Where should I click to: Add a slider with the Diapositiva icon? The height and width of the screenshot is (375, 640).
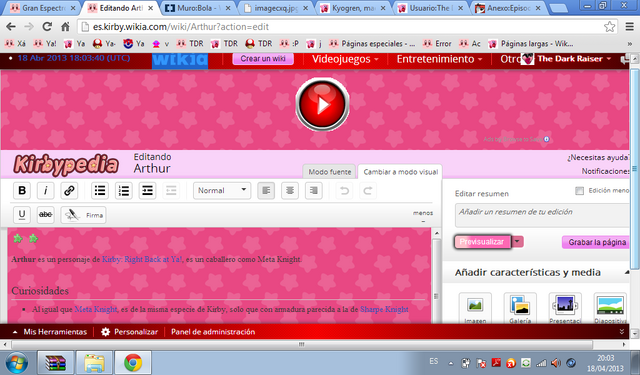pos(610,308)
